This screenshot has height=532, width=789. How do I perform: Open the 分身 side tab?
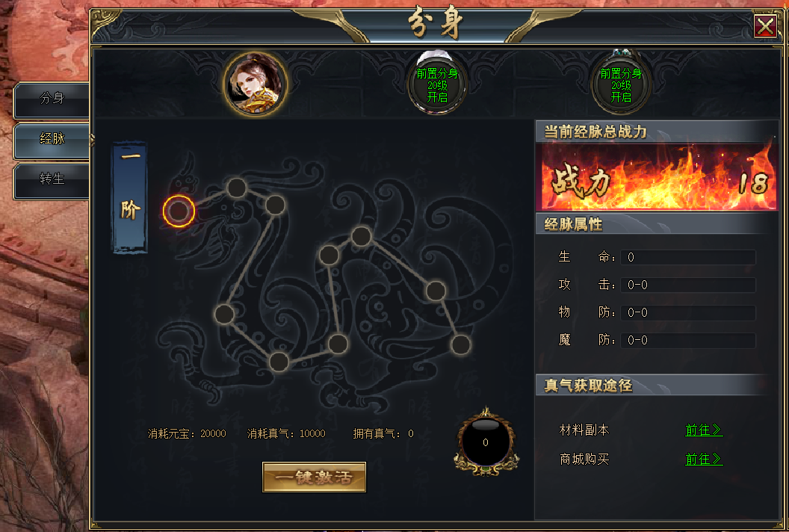52,99
